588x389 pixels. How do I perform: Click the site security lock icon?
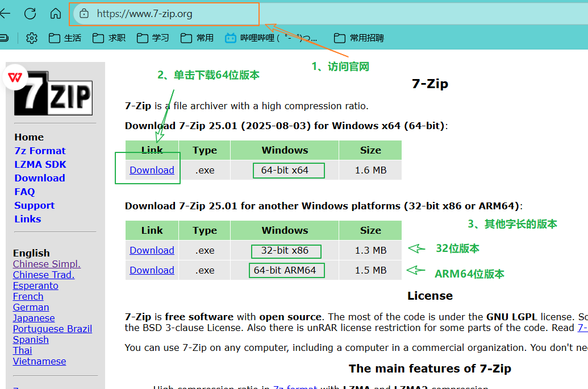(x=84, y=14)
